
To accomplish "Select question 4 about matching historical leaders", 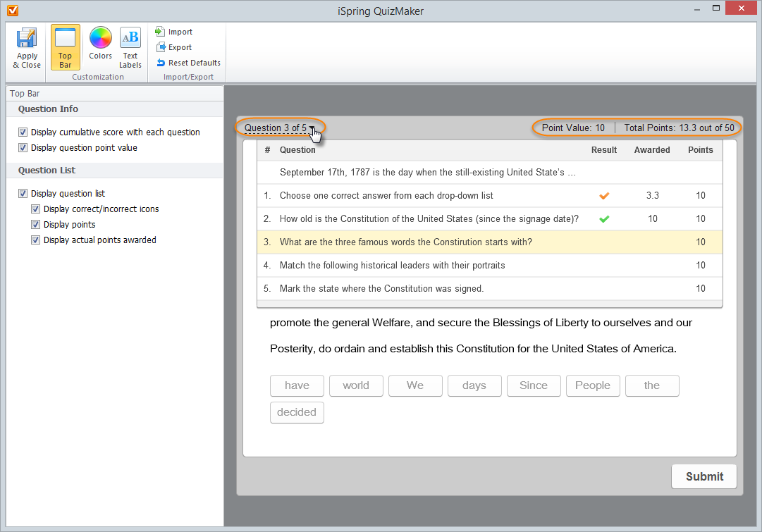I will click(x=392, y=266).
